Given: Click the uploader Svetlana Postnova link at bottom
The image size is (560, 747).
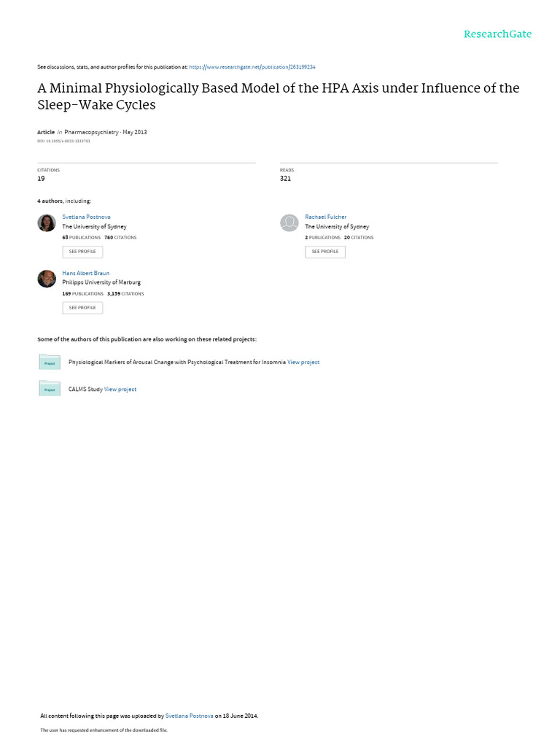Looking at the screenshot, I should point(189,716).
